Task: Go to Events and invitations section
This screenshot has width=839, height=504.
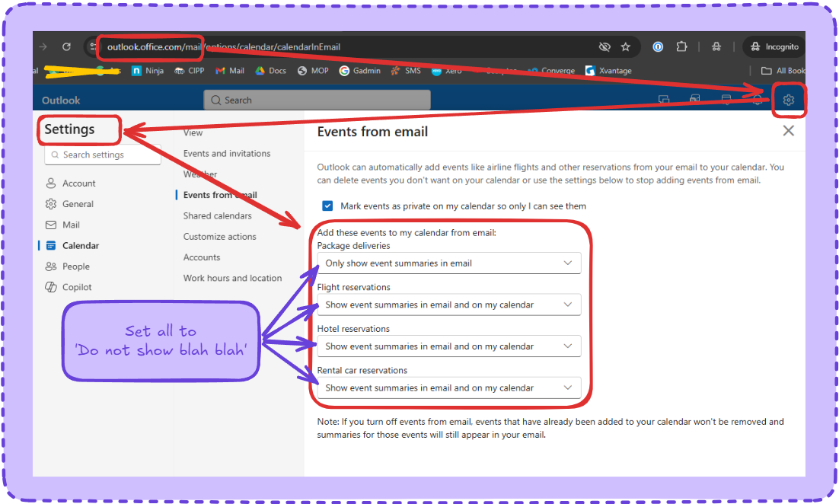Action: (x=227, y=154)
